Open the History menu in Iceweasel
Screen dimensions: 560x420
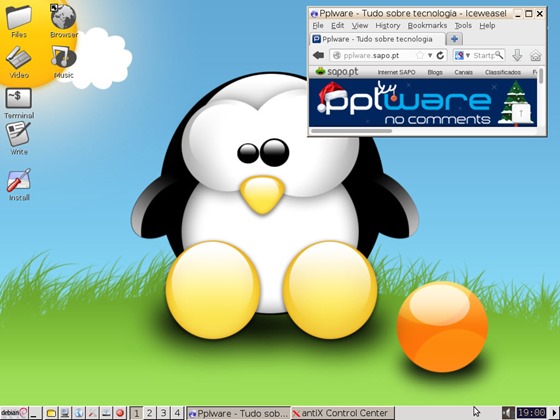[388, 26]
